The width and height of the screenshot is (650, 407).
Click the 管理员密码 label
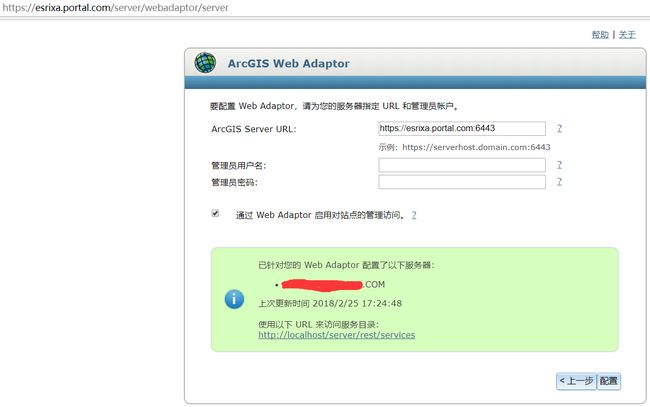pos(234,182)
